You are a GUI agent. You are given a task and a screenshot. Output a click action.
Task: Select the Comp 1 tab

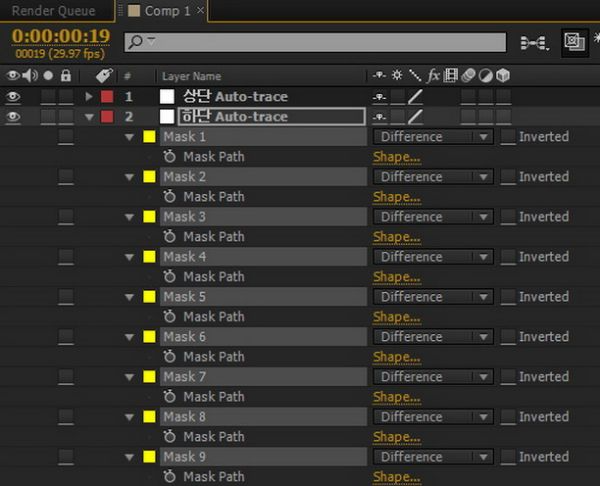(167, 11)
